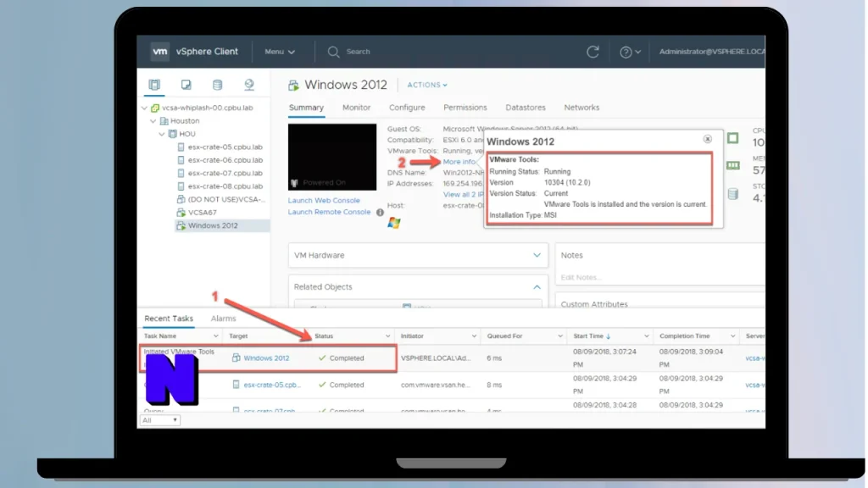
Task: Sort tasks by Target column header
Action: point(238,335)
